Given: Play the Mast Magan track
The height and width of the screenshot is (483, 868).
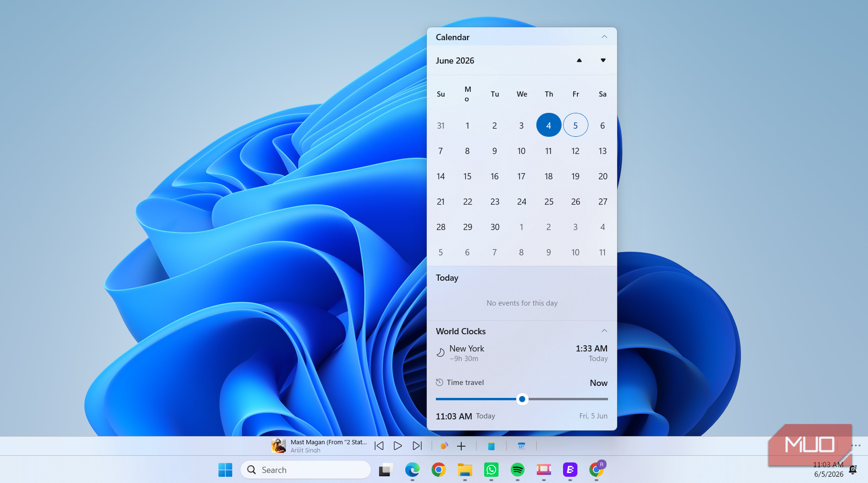Looking at the screenshot, I should (398, 446).
